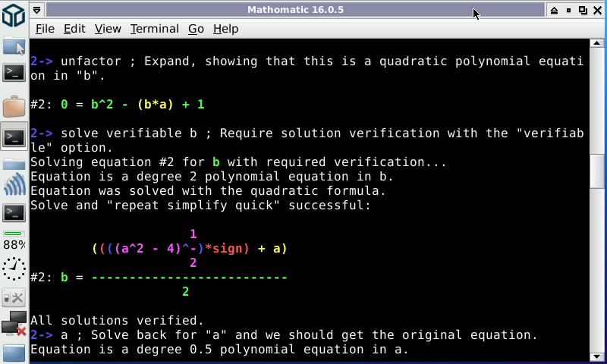Click the equation "0 = b^2 - (b*a) + 1"
This screenshot has width=607, height=364.
132,105
